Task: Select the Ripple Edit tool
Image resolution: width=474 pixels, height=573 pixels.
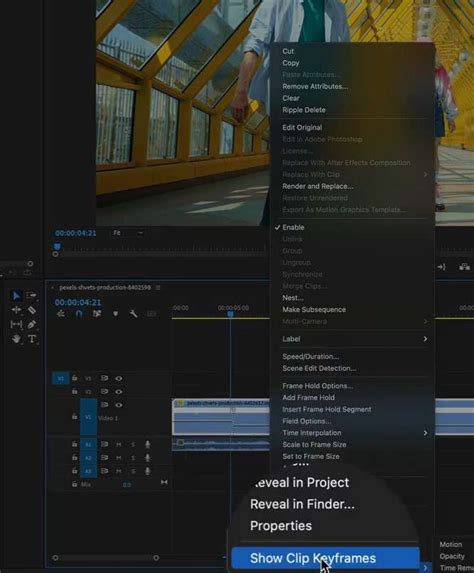Action: pos(16,310)
